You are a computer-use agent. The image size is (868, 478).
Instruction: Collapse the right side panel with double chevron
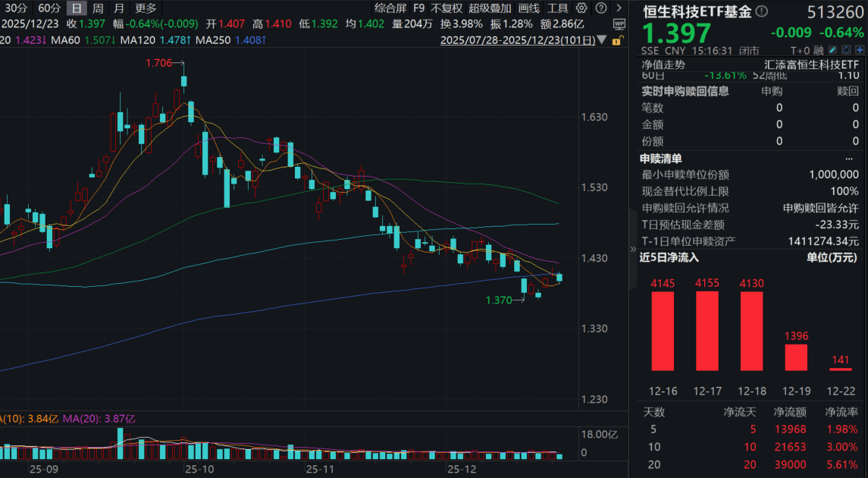pos(634,248)
